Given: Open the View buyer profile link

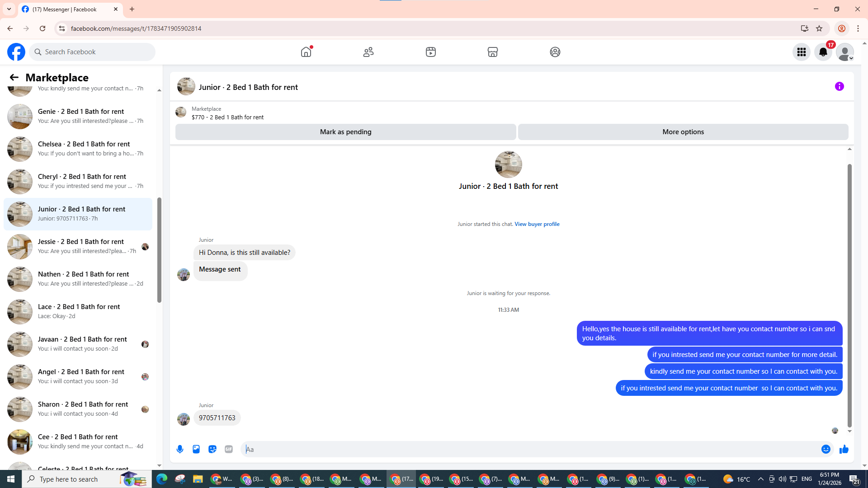Looking at the screenshot, I should [x=537, y=224].
